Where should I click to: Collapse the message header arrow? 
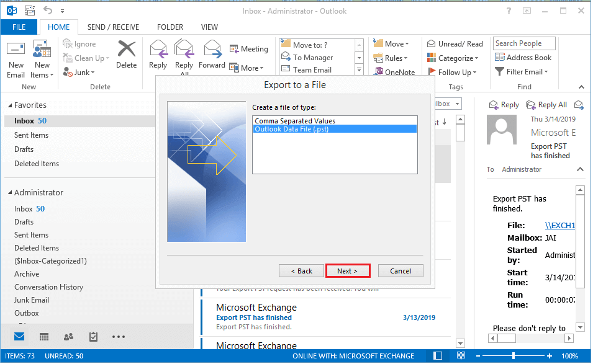tap(580, 169)
